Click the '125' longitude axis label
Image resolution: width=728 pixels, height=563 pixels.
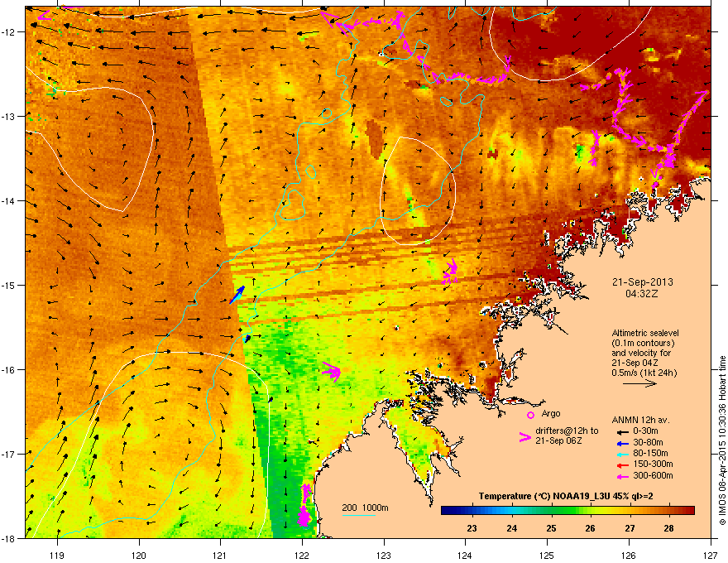click(547, 555)
